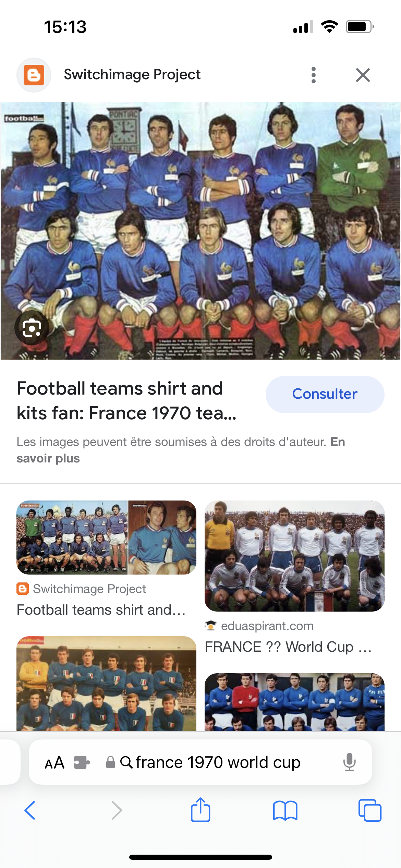This screenshot has width=401, height=868.
Task: Tap the Consulter button
Action: point(325,394)
